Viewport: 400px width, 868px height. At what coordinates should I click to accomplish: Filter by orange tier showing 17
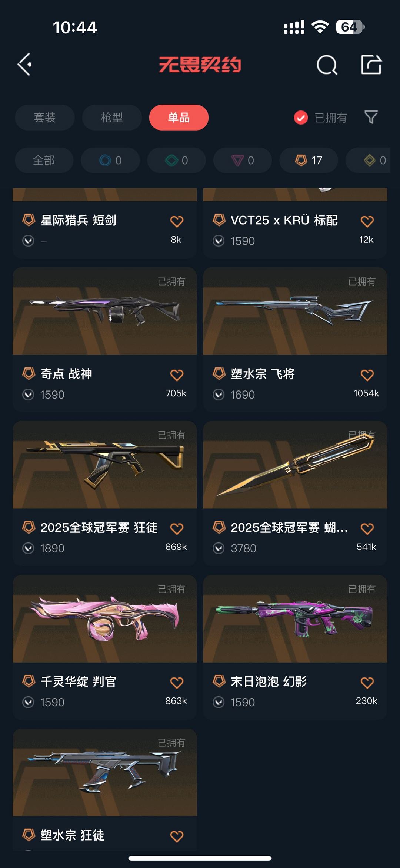tap(309, 160)
